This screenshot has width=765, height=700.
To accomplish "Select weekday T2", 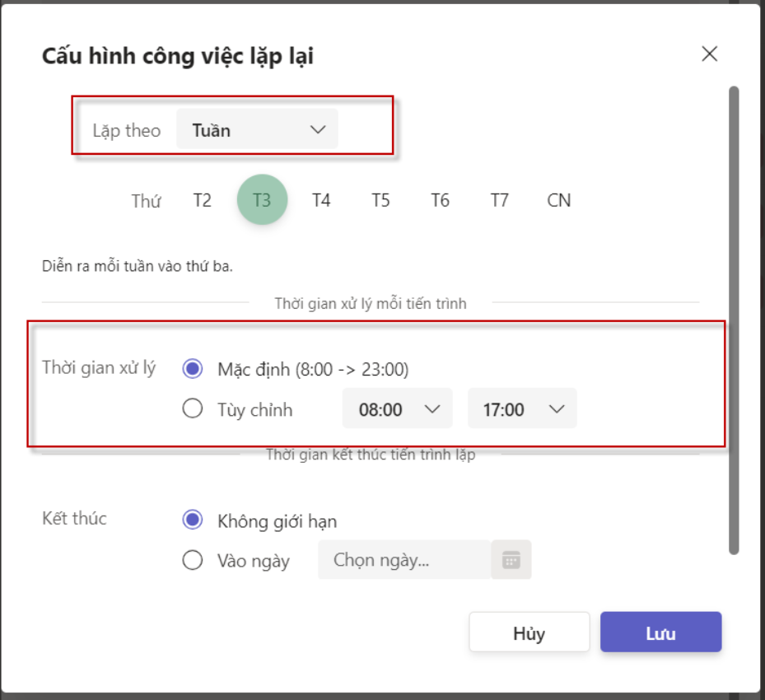I will (203, 200).
